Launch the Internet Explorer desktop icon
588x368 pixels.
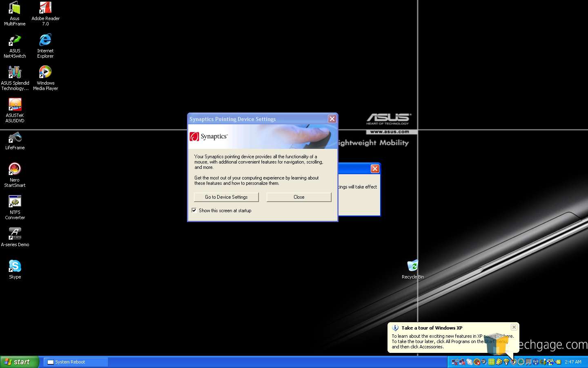(x=45, y=46)
